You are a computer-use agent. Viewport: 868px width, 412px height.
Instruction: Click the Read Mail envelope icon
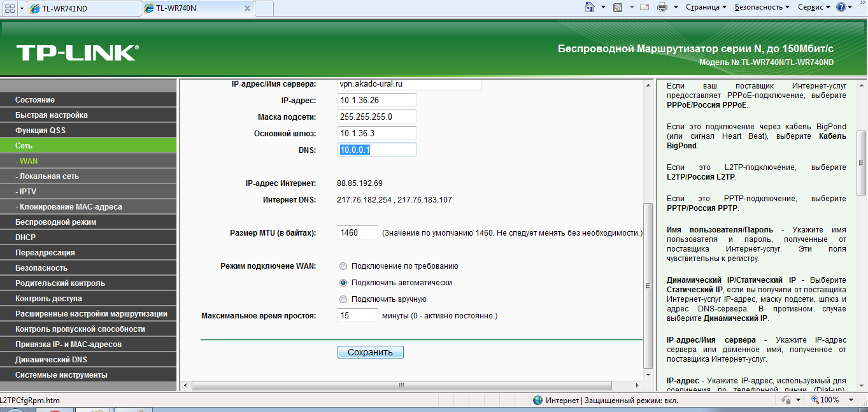[644, 7]
